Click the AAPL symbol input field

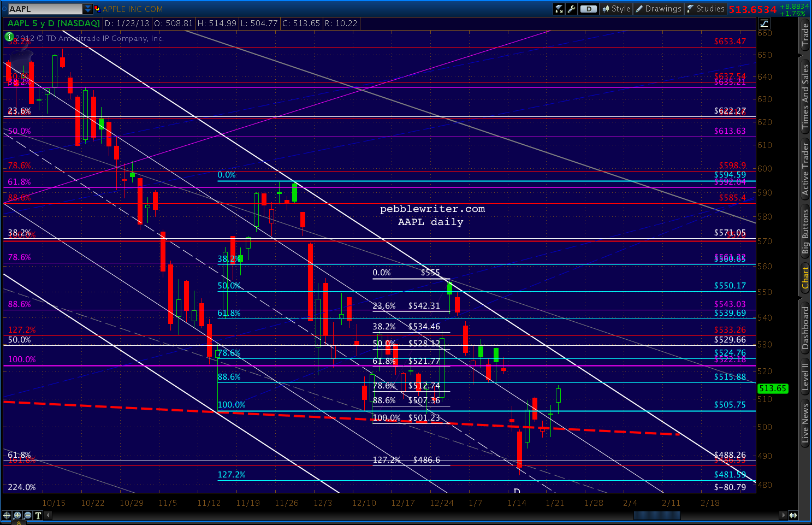[x=44, y=9]
